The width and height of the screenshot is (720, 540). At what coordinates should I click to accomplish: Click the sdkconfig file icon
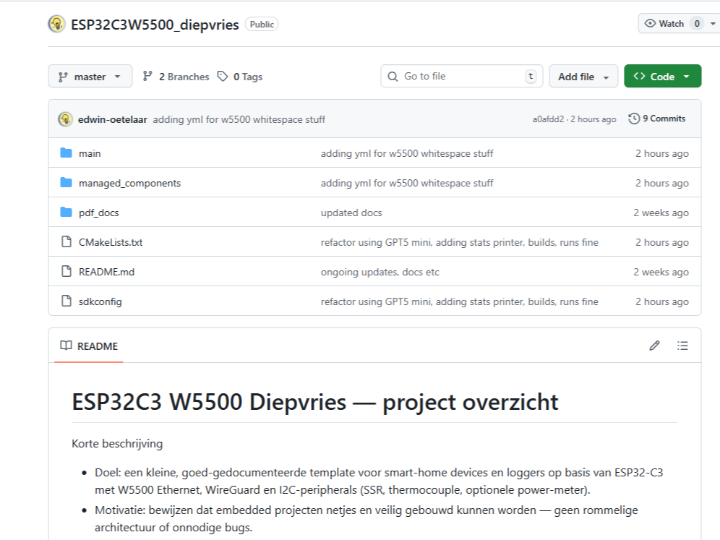point(66,301)
